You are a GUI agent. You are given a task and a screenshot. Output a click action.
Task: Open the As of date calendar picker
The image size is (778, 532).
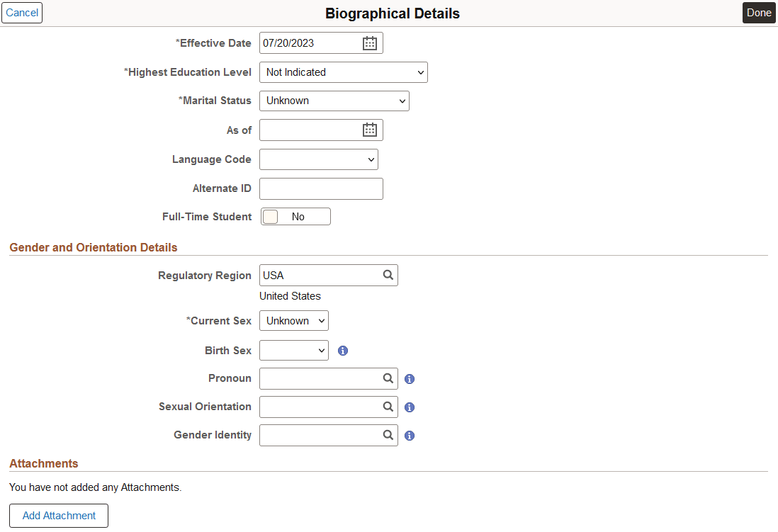(x=369, y=130)
